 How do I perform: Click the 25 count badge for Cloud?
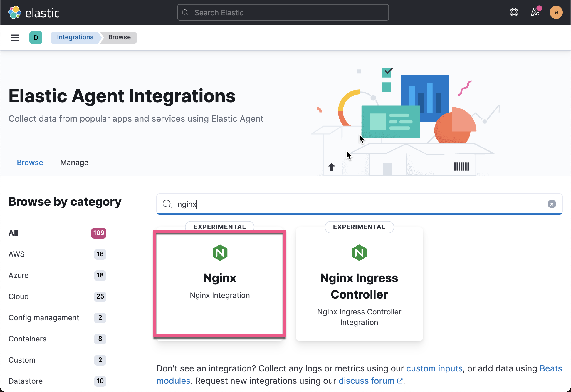(100, 296)
